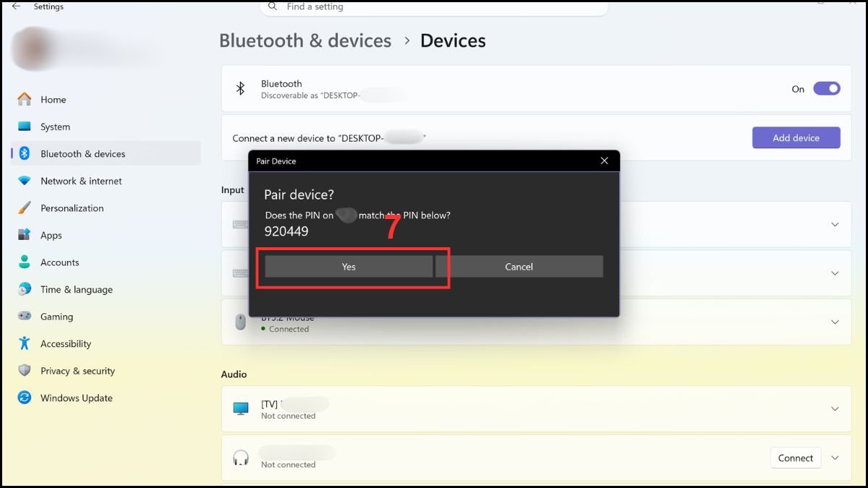868x488 pixels.
Task: Click the Accounts person icon
Action: click(25, 262)
